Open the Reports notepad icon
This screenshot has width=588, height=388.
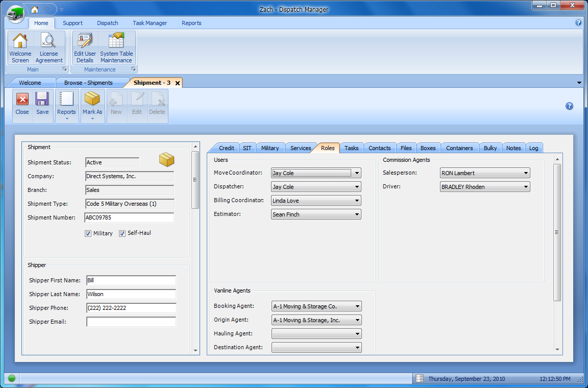(x=66, y=100)
